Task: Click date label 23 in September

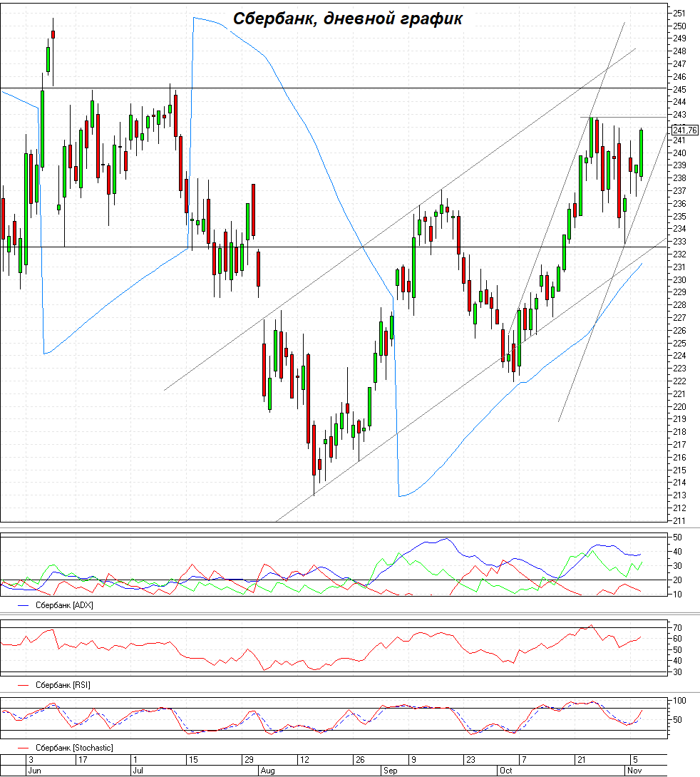Action: 470,760
